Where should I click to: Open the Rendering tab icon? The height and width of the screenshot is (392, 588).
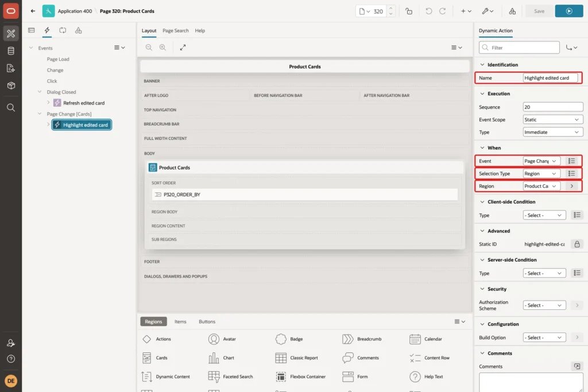32,30
